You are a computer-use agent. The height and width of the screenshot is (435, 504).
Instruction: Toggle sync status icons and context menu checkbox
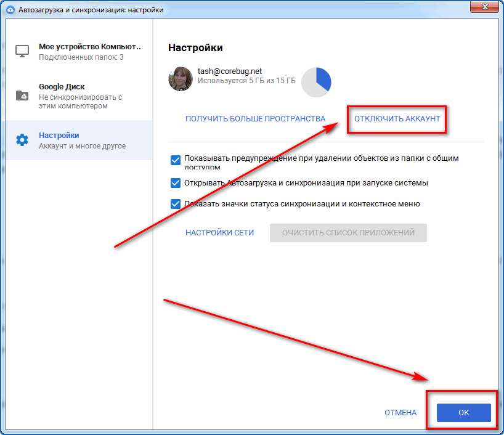coord(176,204)
